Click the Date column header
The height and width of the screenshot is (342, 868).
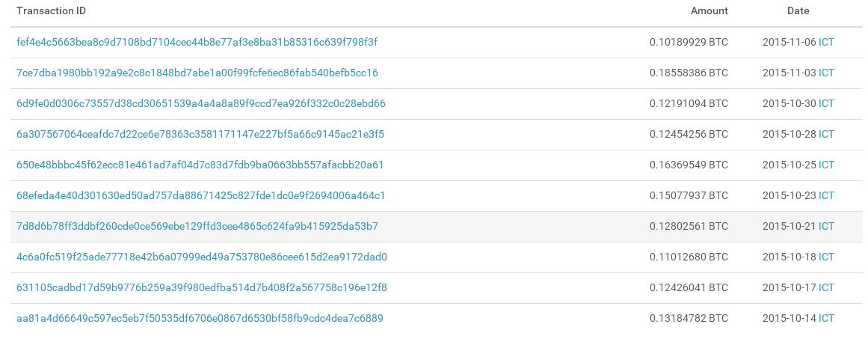(x=798, y=11)
